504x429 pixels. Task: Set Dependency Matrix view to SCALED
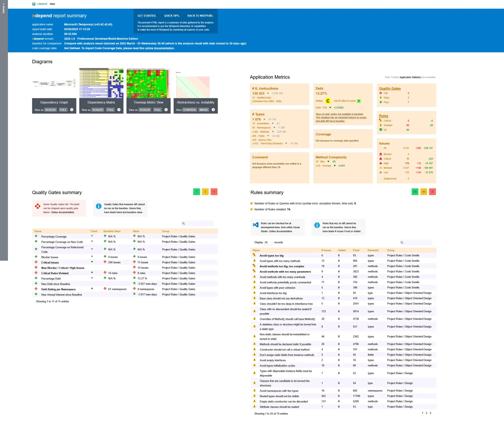[x=98, y=110]
